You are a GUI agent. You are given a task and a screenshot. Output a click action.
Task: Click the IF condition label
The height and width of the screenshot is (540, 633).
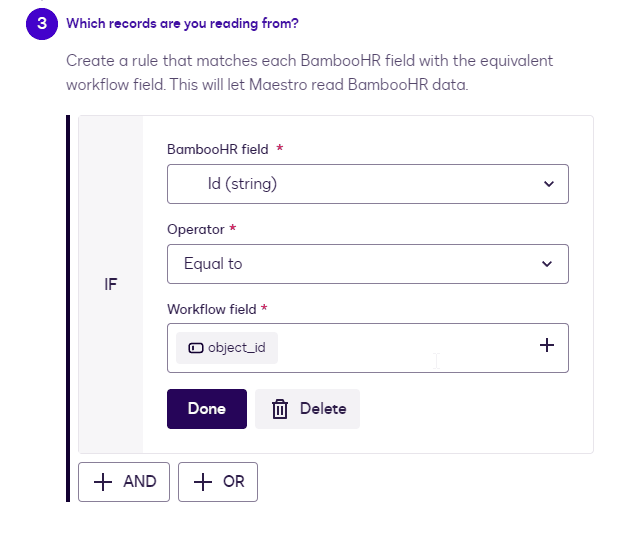click(111, 284)
